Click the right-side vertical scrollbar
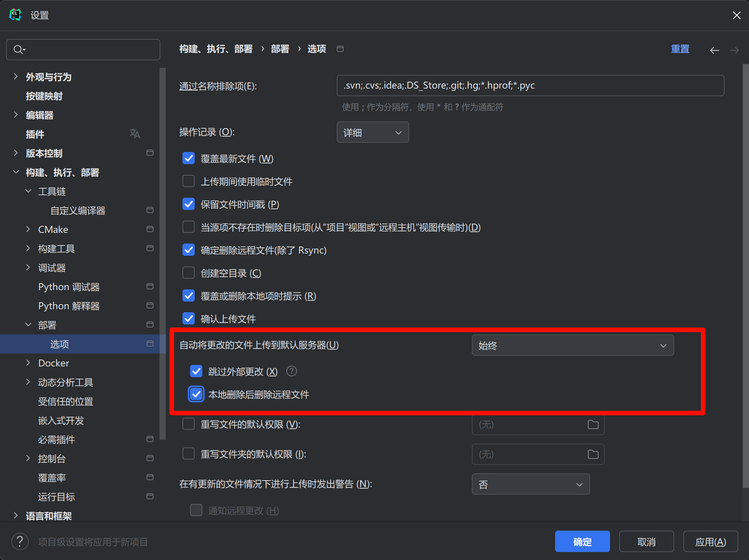Image resolution: width=749 pixels, height=560 pixels. pos(745,275)
